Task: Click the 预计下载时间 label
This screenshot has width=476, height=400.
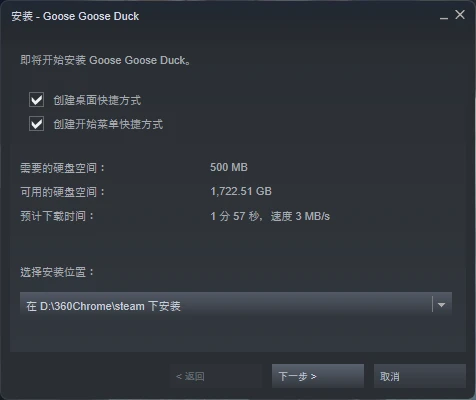Action: tap(57, 216)
